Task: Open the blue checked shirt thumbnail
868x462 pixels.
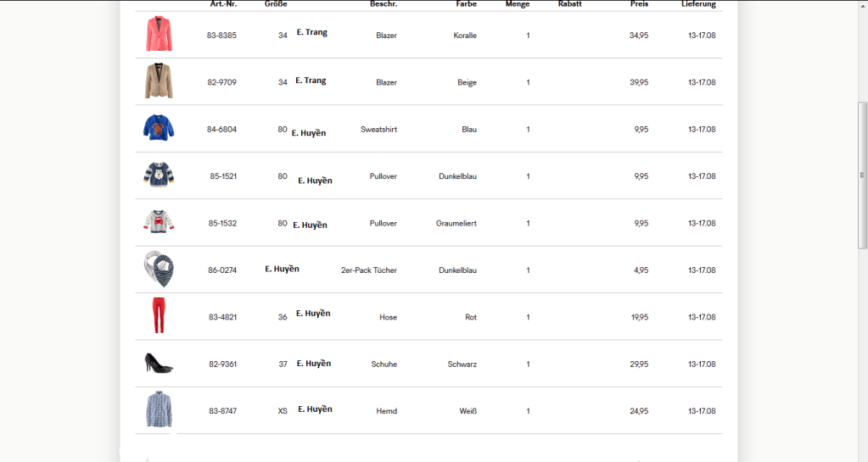Action: pos(159,410)
